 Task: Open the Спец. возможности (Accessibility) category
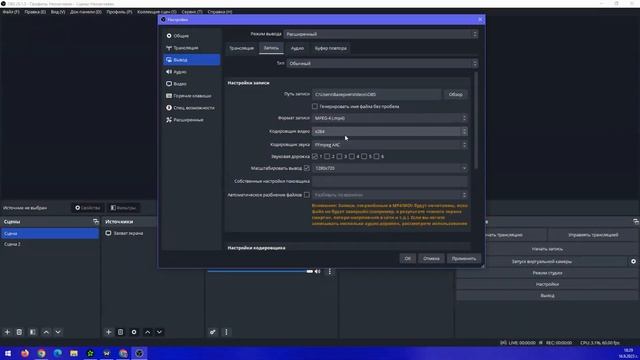191,108
